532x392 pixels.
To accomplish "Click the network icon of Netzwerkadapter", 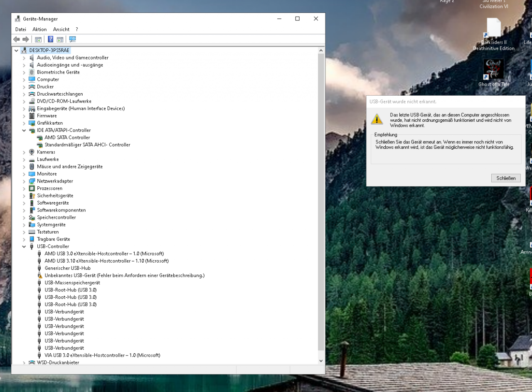I will [32, 181].
